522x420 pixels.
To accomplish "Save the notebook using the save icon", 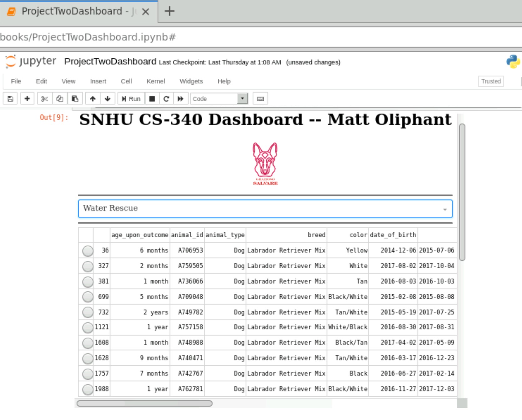I will (x=10, y=98).
